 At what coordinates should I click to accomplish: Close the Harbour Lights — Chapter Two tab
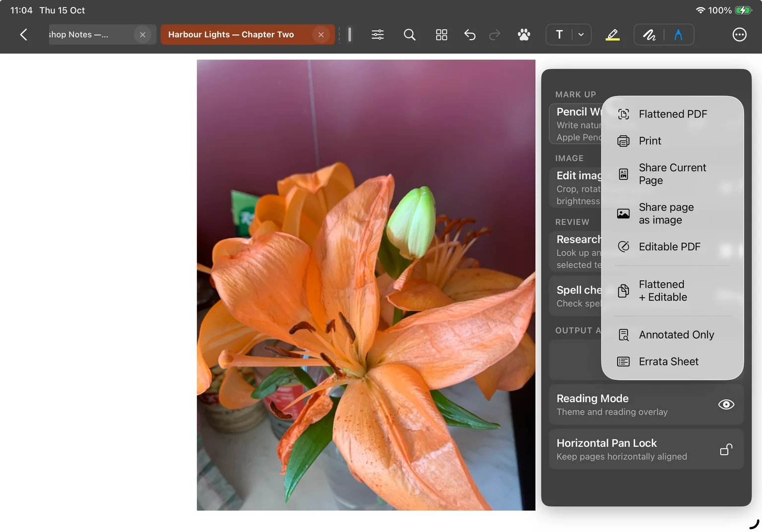pos(321,35)
